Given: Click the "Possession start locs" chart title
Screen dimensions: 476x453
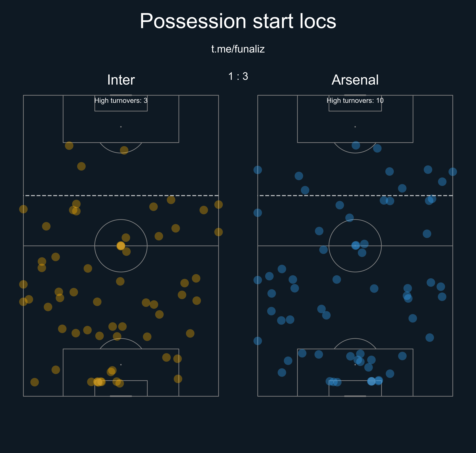Looking at the screenshot, I should 238,21.
